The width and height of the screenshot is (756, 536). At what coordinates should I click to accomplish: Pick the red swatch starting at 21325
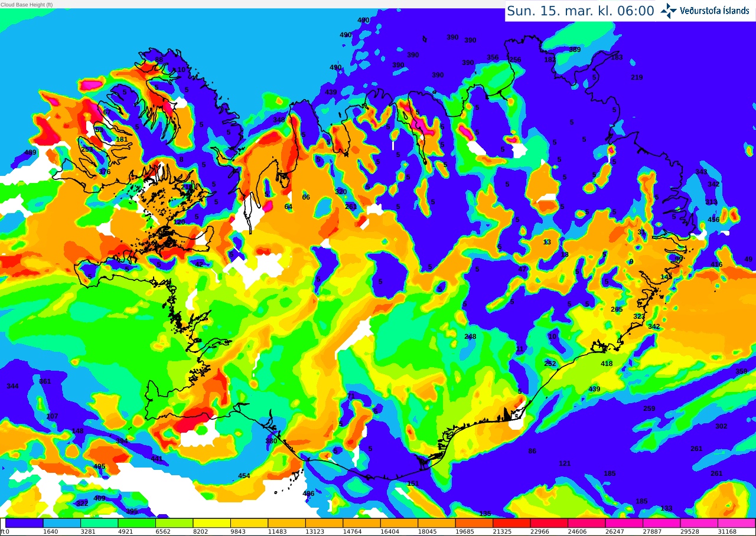[511, 523]
